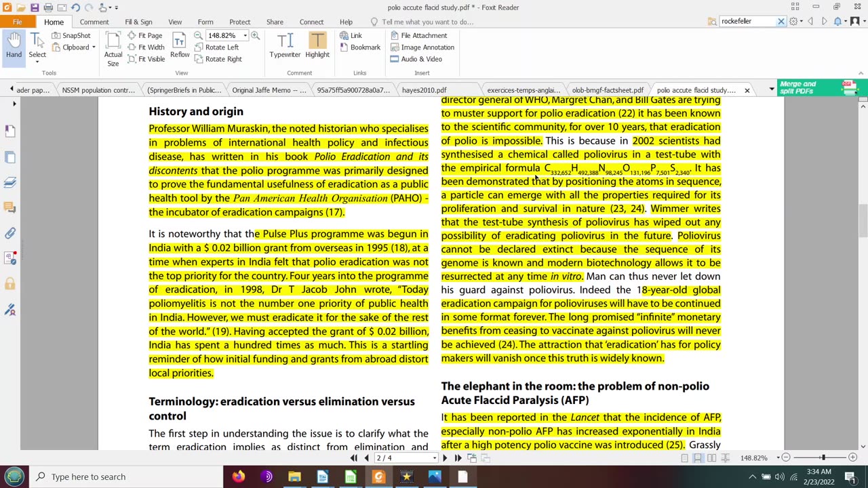Switch to the Comment ribbon tab
The width and height of the screenshot is (868, 488).
[x=94, y=22]
